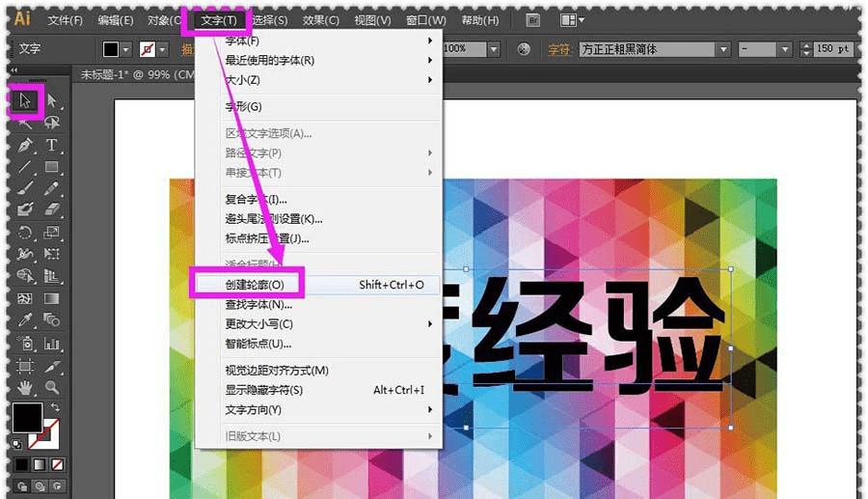Screen dimensions: 868x499
Task: Open control bar stroke color dropdown
Action: pos(162,50)
